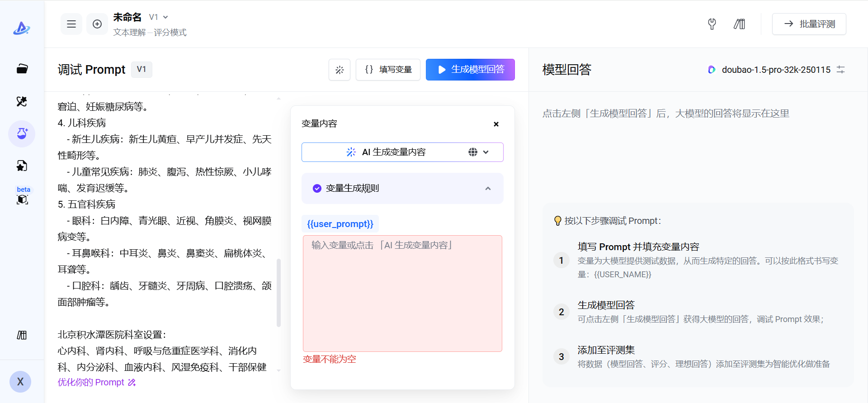Open the beta cube sidebar icon
The image size is (868, 403).
coord(22,199)
